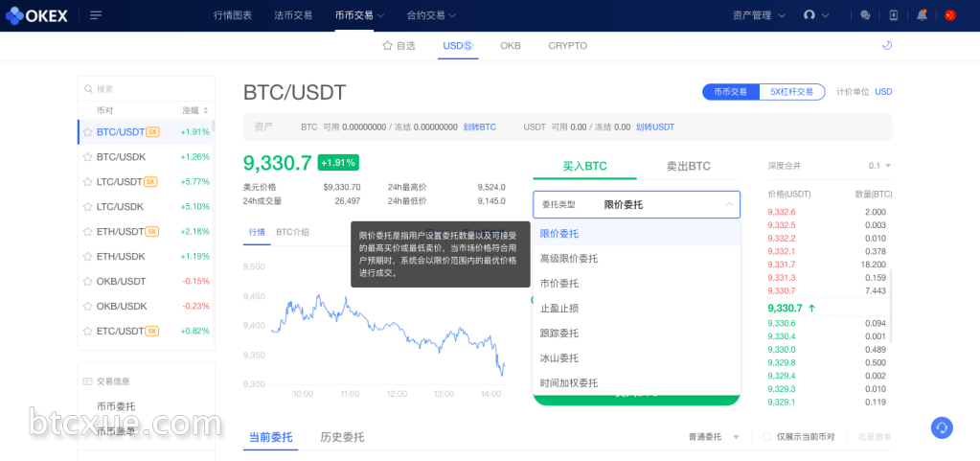The height and width of the screenshot is (461, 980).
Task: Open the 行情图表 nav item
Action: pos(233,15)
